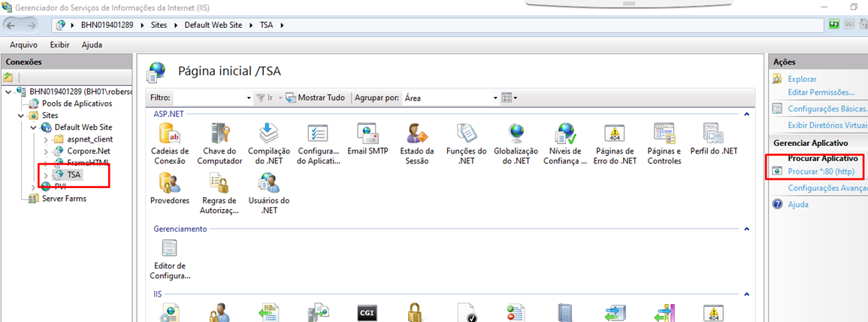Expand the aspnet_client folder node
The width and height of the screenshot is (868, 322).
pyautogui.click(x=45, y=139)
